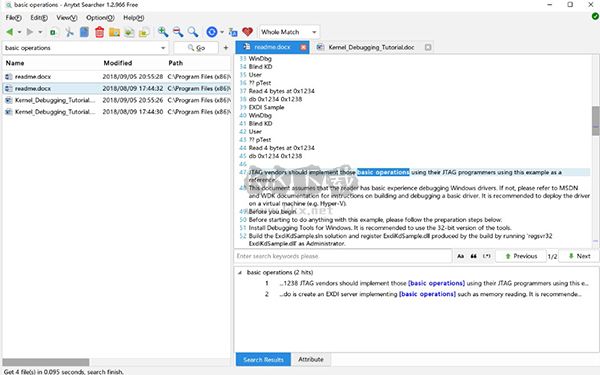
Task: Open the back history dropdown arrow
Action: 19,33
